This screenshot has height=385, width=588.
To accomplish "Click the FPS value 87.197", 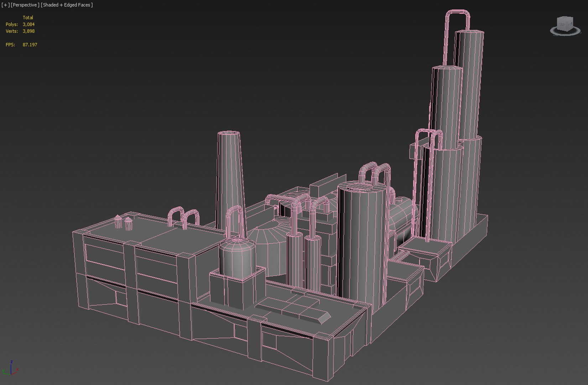I will coord(30,45).
